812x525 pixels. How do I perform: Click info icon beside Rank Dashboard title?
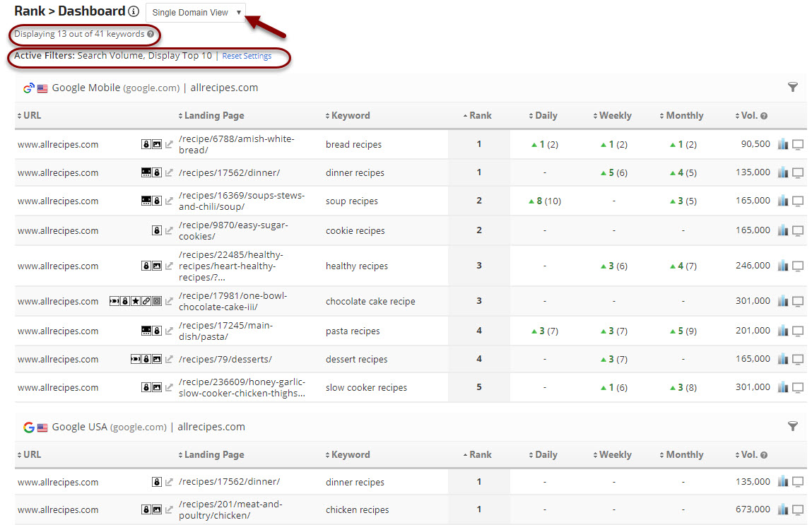pos(134,11)
